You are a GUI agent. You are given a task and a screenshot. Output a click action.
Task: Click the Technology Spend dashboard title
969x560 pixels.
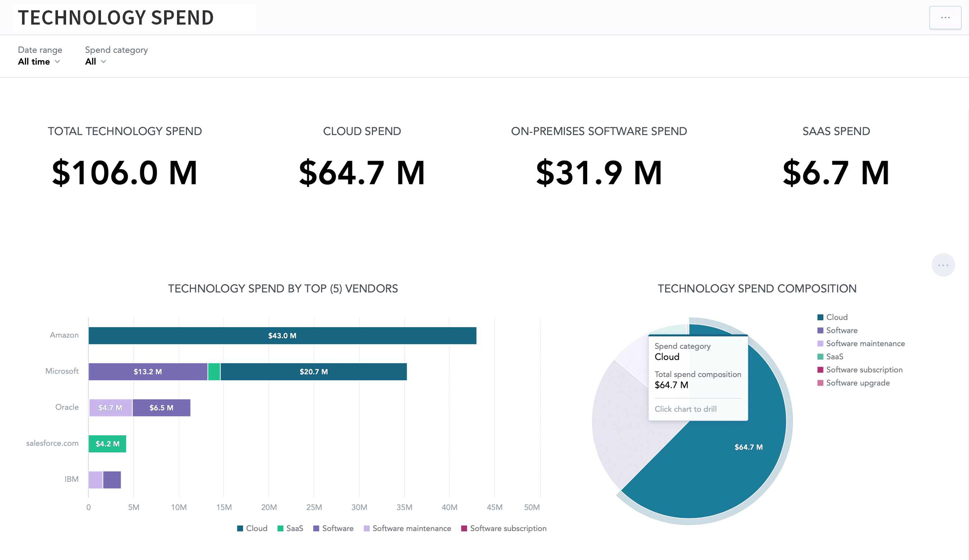click(x=116, y=18)
